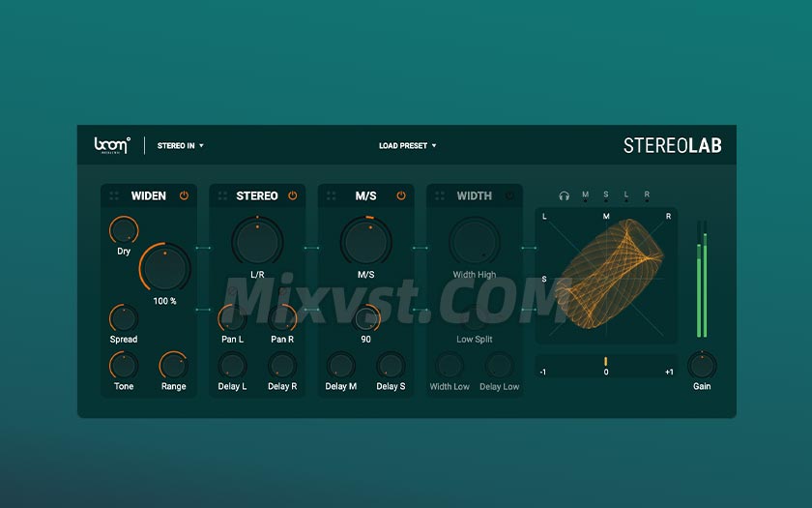Turn off the STEREO module power button

click(292, 195)
